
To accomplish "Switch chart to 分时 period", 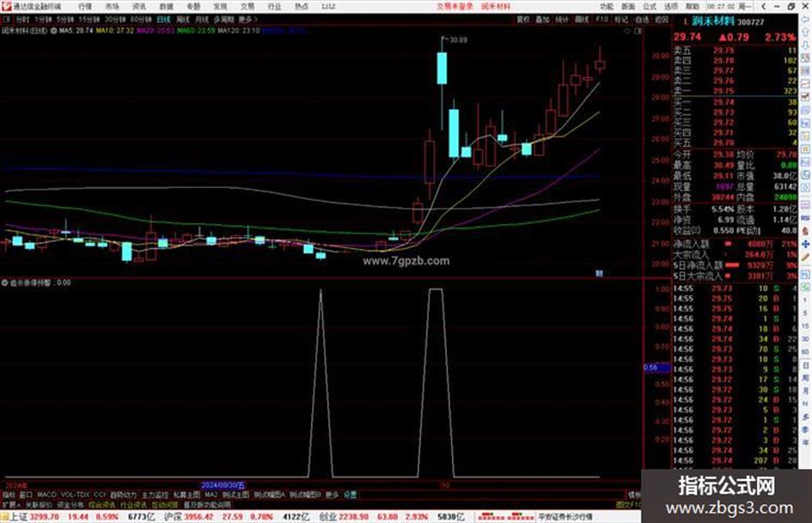I will pos(22,19).
